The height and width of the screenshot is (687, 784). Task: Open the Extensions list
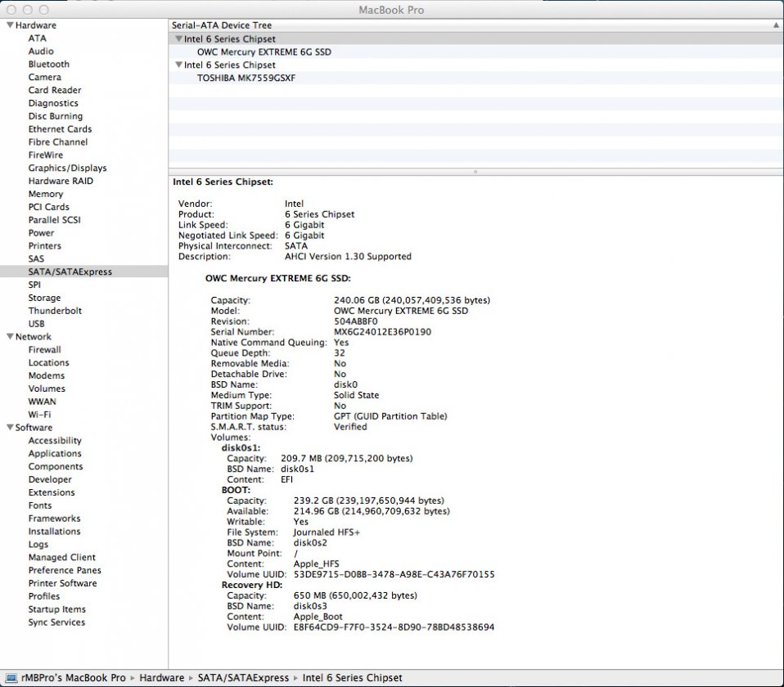point(52,493)
